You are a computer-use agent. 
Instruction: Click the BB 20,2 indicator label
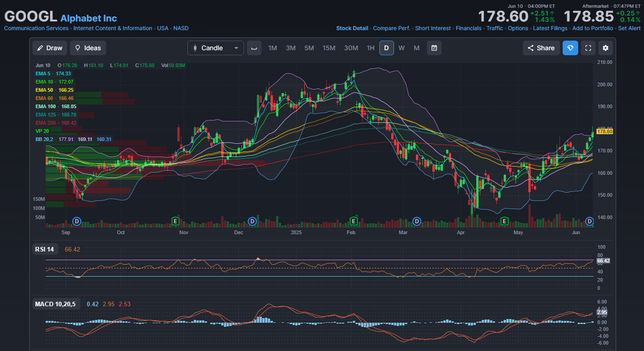(x=44, y=139)
